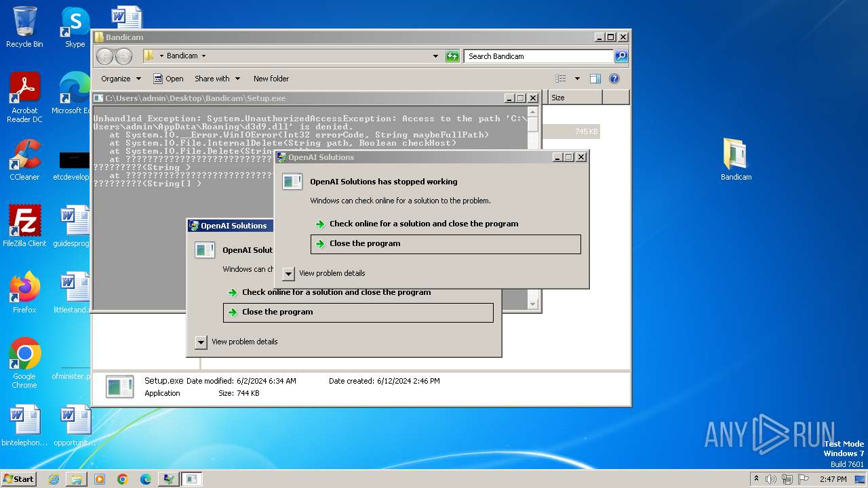Click the taskbar clock 2:47 PM
The height and width of the screenshot is (488, 868).
(x=833, y=479)
